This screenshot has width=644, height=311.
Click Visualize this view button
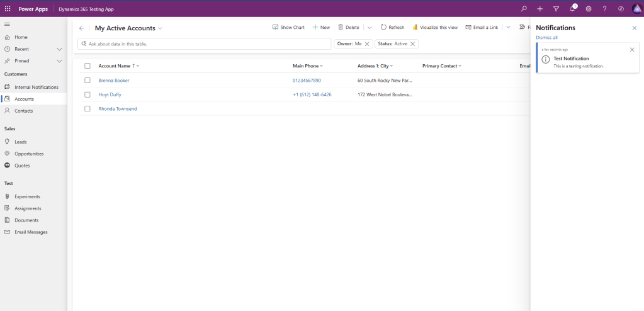click(x=435, y=28)
